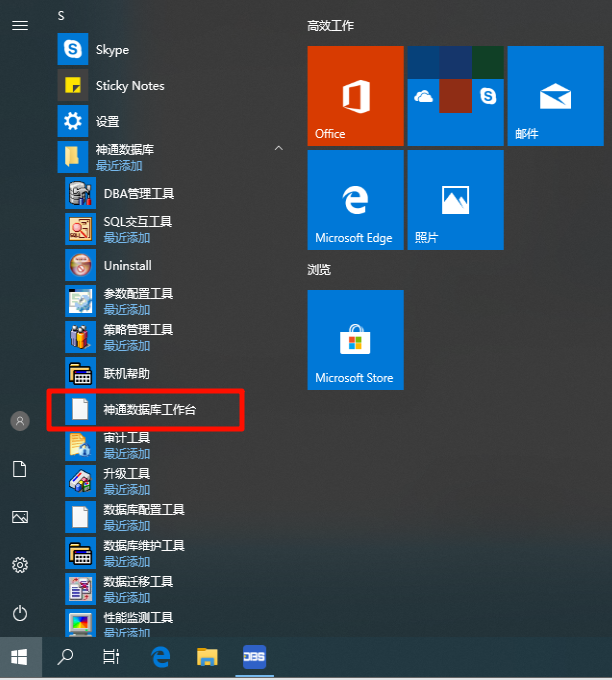Click the Search magnifier on taskbar
This screenshot has width=612, height=680.
pos(65,657)
